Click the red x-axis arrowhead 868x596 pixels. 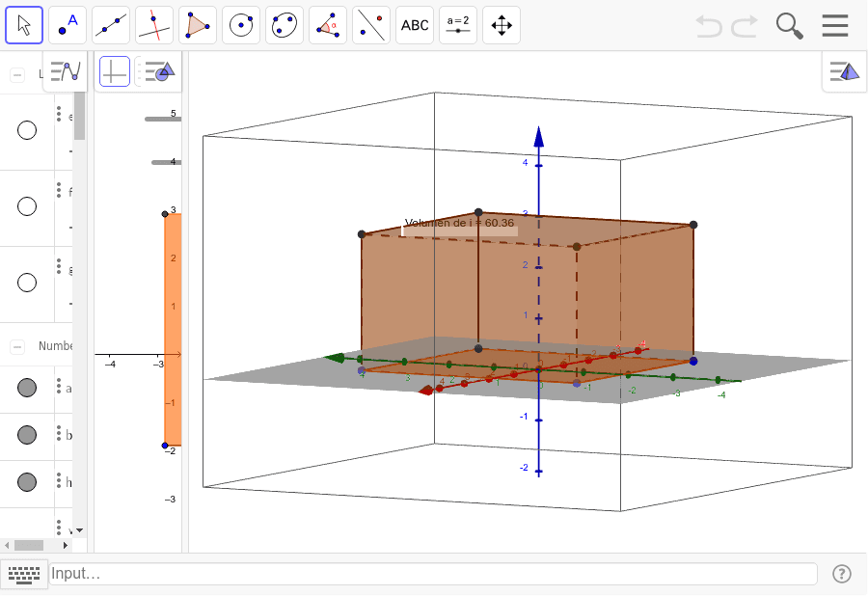426,391
